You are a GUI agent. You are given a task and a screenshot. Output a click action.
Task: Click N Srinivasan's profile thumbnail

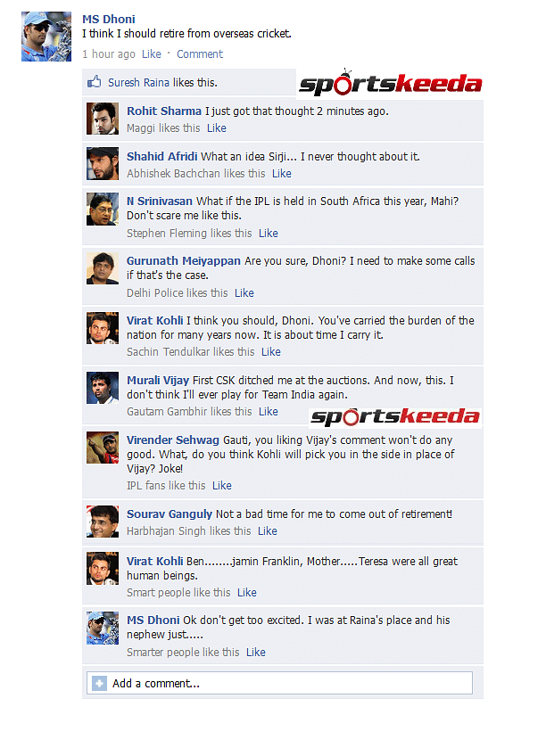(103, 209)
